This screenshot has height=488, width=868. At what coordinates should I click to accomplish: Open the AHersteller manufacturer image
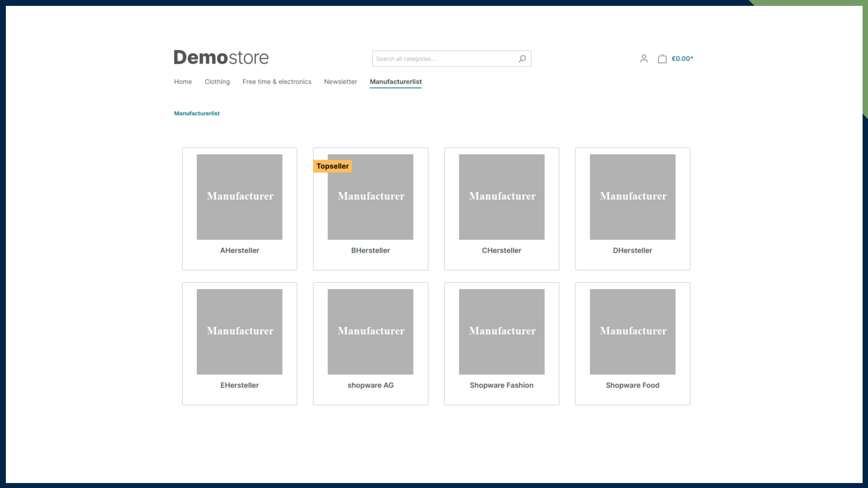coord(240,197)
